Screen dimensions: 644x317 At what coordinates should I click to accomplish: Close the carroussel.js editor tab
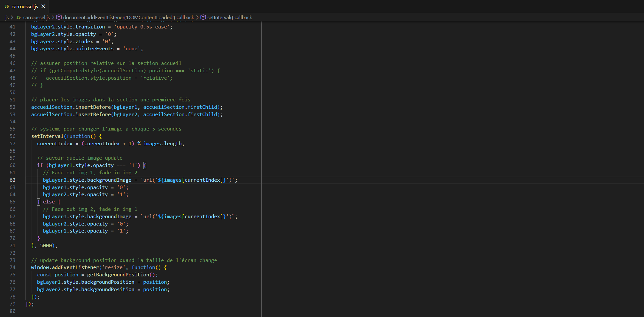43,6
